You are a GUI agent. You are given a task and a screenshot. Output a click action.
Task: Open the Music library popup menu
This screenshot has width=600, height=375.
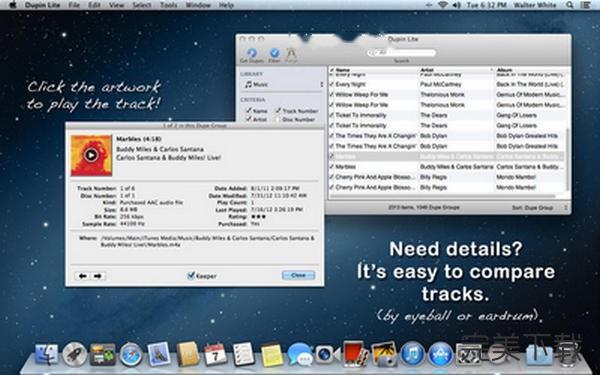tap(284, 84)
